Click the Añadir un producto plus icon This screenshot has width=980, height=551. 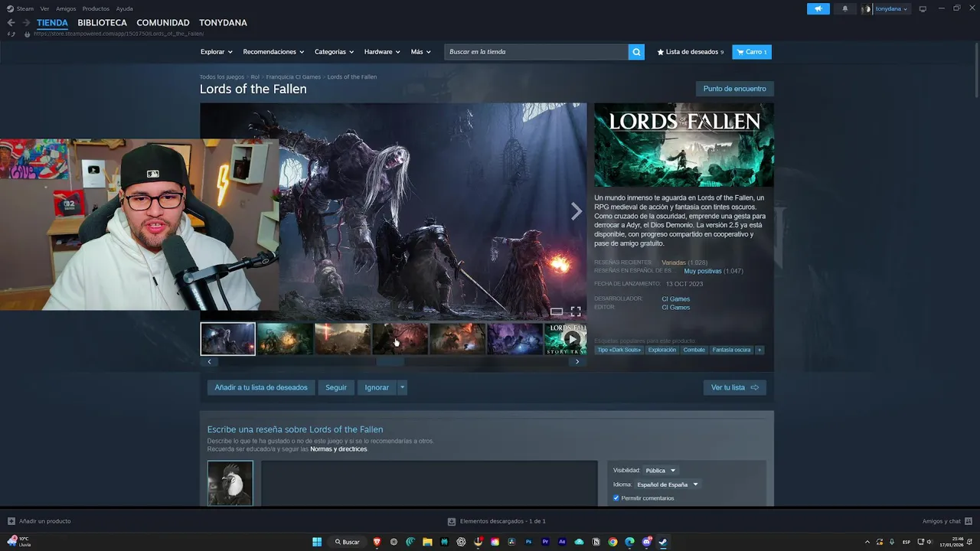(11, 521)
